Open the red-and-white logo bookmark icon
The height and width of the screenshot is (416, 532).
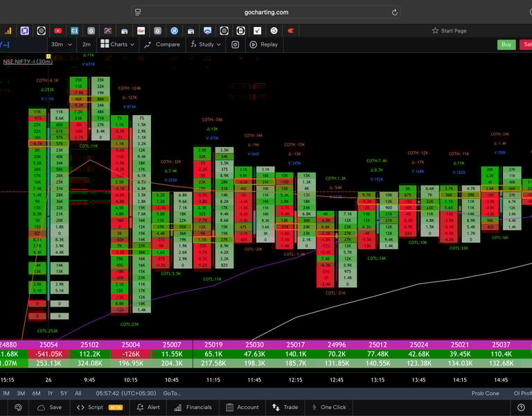[141, 31]
